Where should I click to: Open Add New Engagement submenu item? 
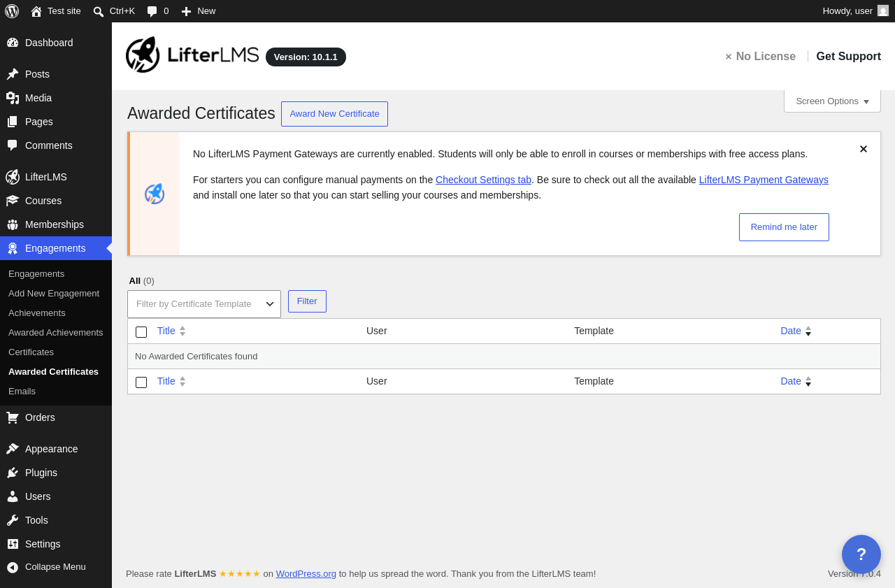point(54,294)
